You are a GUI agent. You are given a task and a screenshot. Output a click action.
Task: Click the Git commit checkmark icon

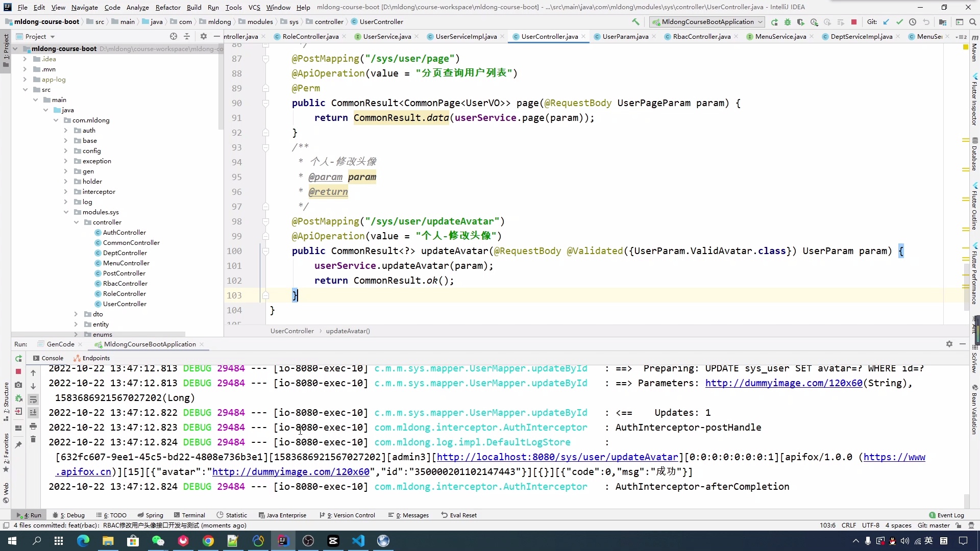click(x=899, y=22)
